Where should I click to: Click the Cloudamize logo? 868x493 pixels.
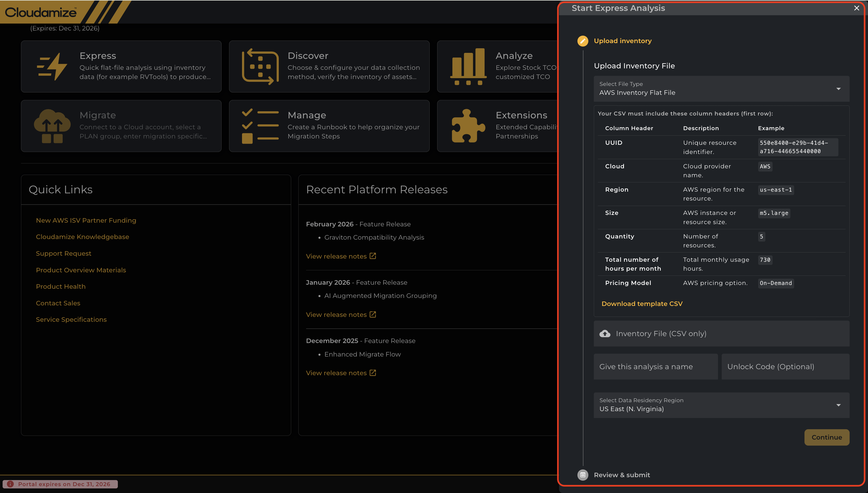41,12
